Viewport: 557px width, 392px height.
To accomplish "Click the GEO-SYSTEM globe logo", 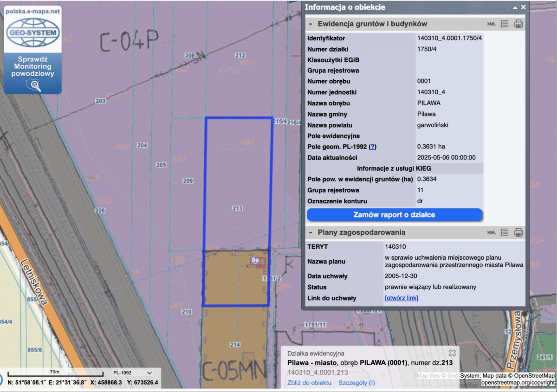I will point(32,32).
